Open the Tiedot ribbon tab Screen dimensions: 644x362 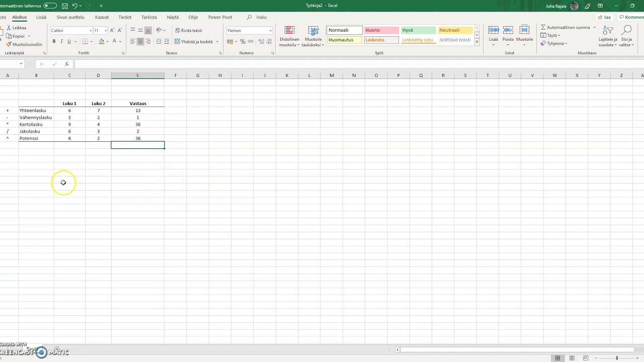pos(125,17)
